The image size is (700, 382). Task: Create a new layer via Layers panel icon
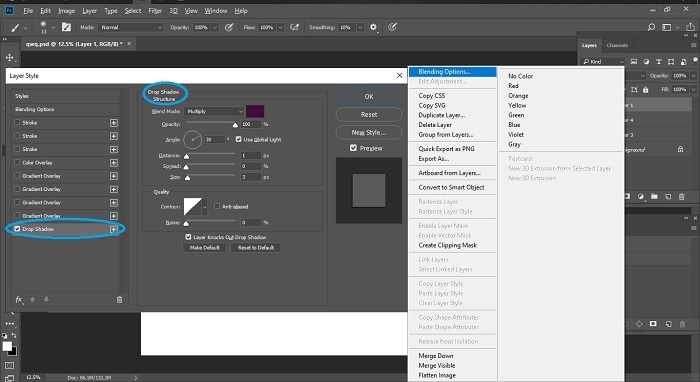tap(668, 196)
